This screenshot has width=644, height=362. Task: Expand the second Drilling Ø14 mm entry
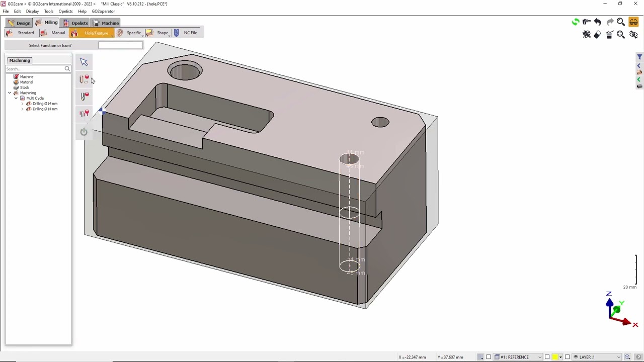22,109
